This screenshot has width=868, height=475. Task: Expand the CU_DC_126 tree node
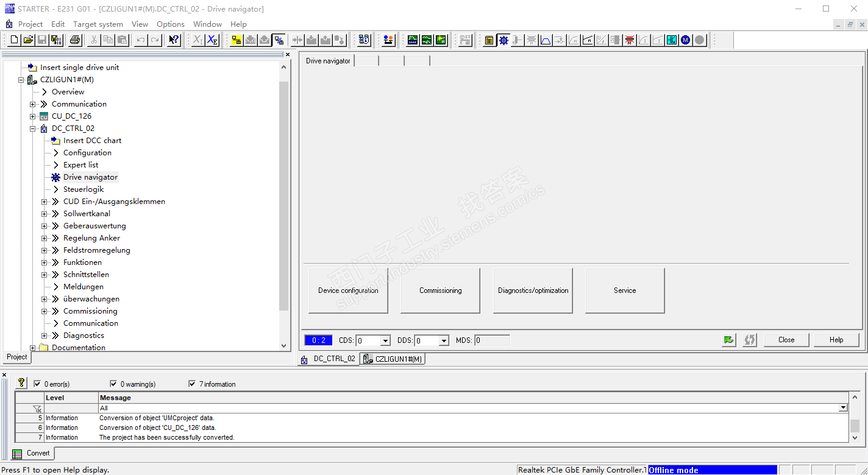tap(33, 116)
